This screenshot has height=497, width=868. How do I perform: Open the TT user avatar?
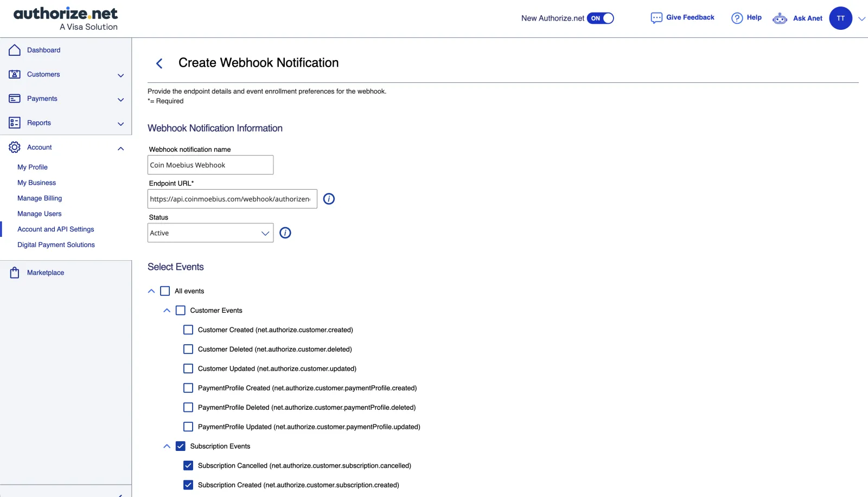[840, 18]
